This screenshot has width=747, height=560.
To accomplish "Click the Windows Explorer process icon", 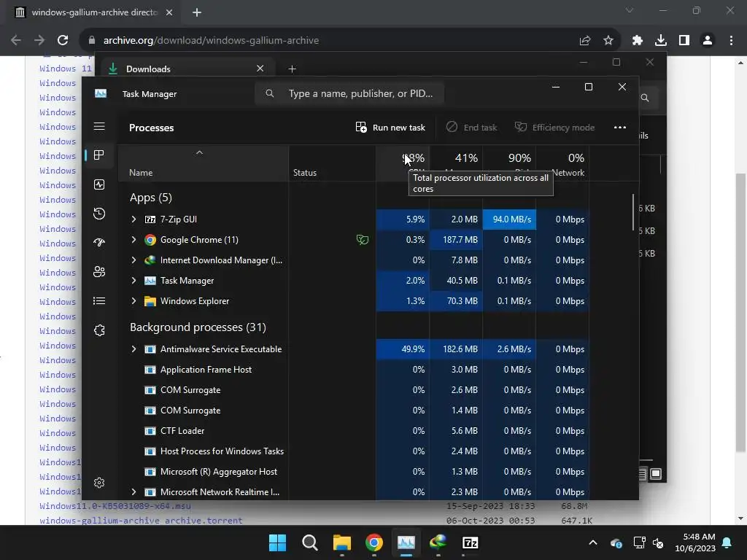I will tap(150, 301).
